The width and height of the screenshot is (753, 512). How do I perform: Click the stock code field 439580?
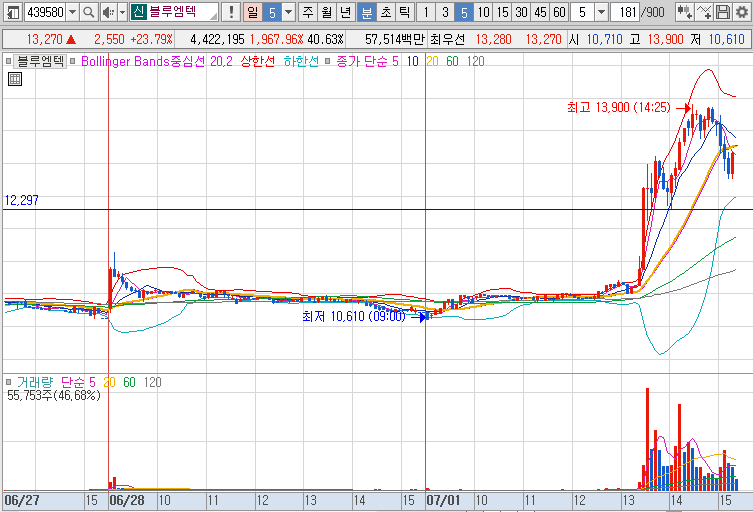pyautogui.click(x=46, y=12)
